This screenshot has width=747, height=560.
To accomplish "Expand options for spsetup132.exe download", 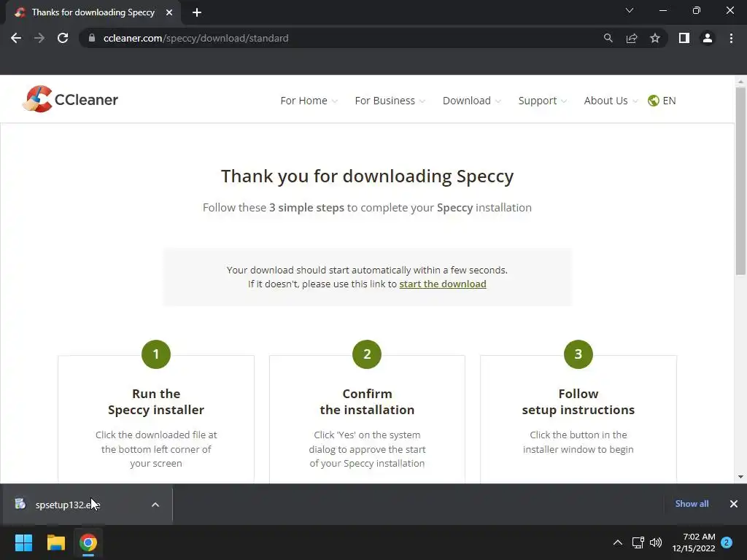I will [155, 505].
